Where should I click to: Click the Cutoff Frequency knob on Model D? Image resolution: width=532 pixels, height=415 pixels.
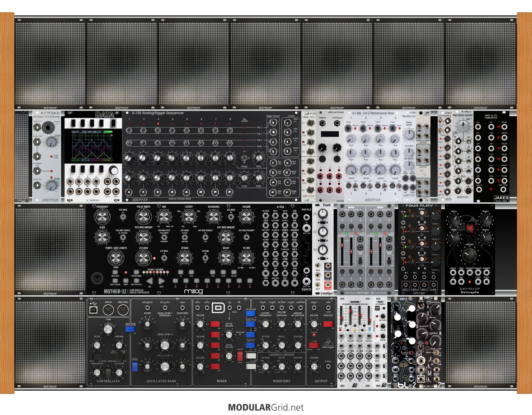pyautogui.click(x=265, y=324)
